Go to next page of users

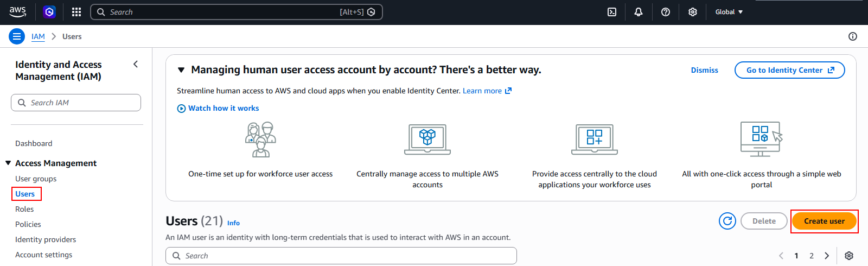(827, 256)
